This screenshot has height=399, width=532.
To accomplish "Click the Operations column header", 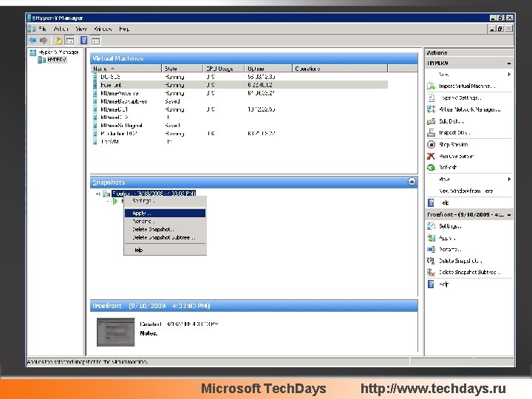I will (x=340, y=69).
